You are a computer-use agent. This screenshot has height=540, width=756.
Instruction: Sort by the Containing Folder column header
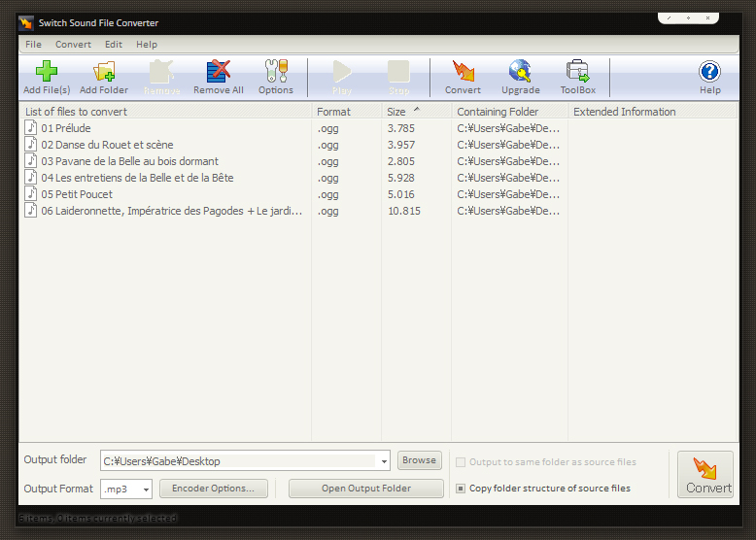[x=509, y=112]
